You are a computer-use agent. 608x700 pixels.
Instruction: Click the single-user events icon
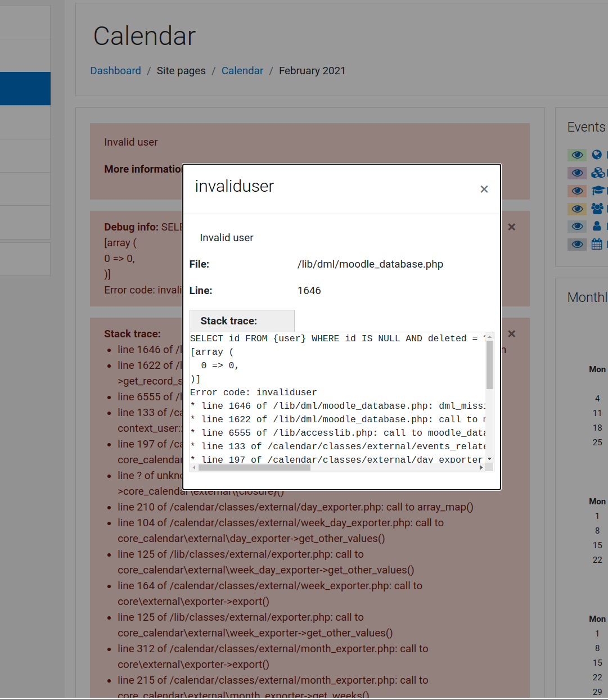point(597,226)
